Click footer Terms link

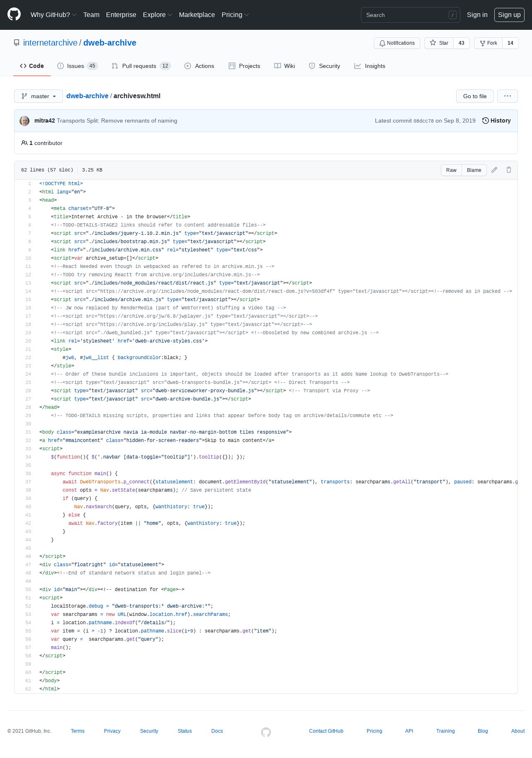(77, 731)
